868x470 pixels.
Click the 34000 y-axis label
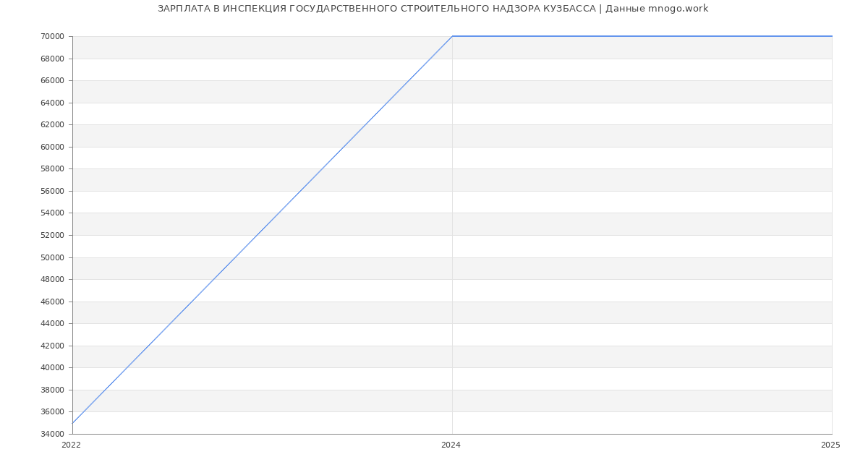pos(52,434)
